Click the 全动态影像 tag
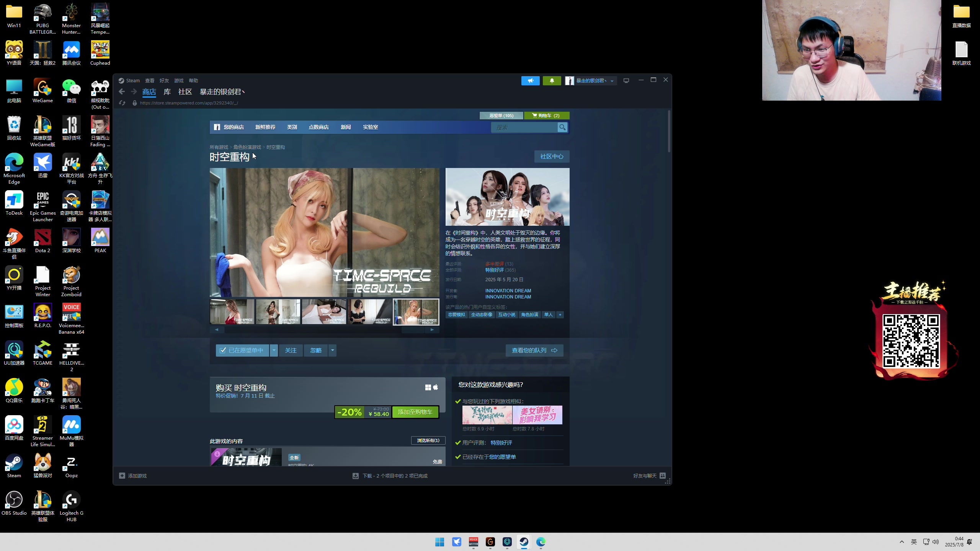The height and width of the screenshot is (551, 980). (482, 315)
